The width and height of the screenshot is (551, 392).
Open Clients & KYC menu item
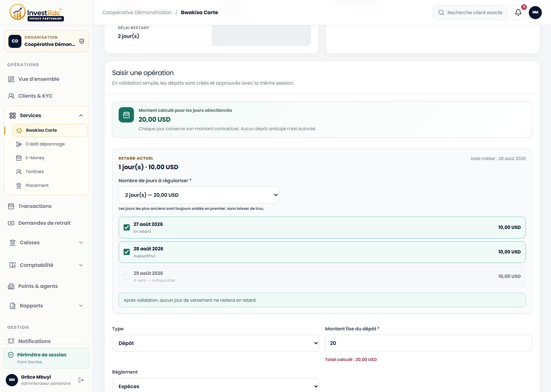(x=46, y=96)
